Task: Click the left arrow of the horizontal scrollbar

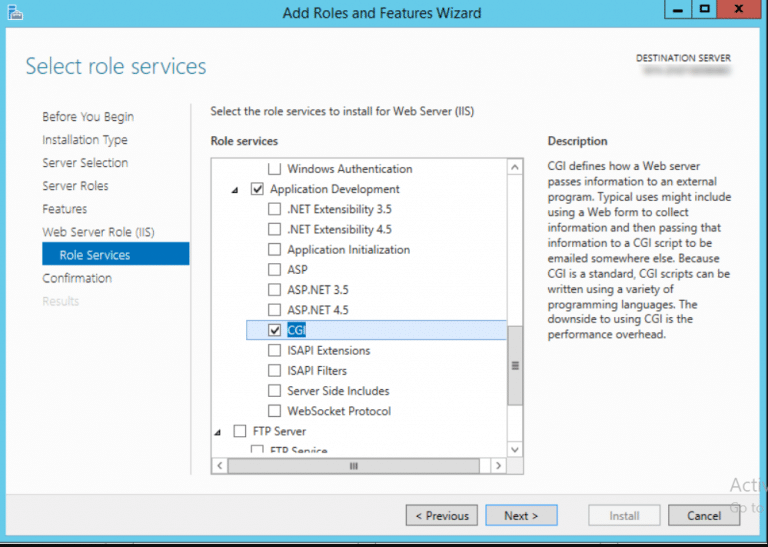Action: point(219,465)
